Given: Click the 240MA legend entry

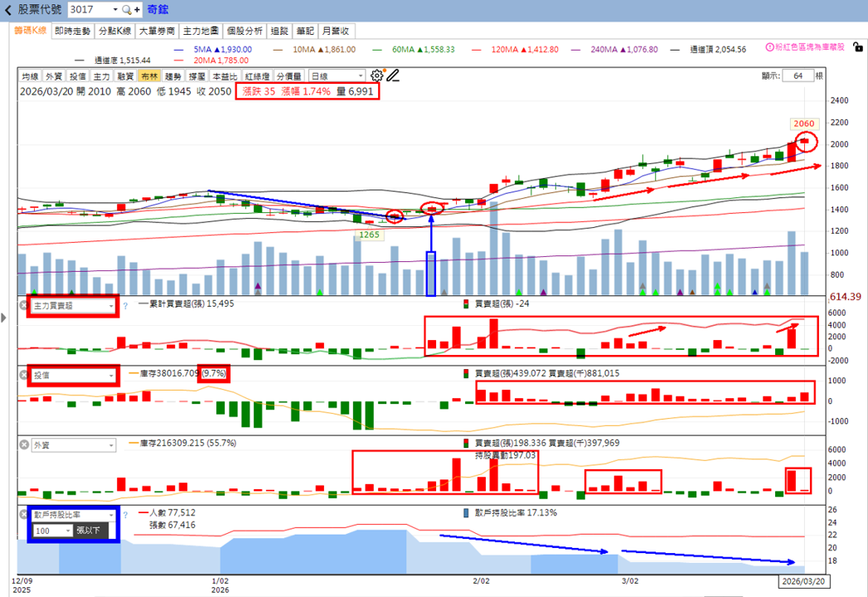Looking at the screenshot, I should (614, 49).
